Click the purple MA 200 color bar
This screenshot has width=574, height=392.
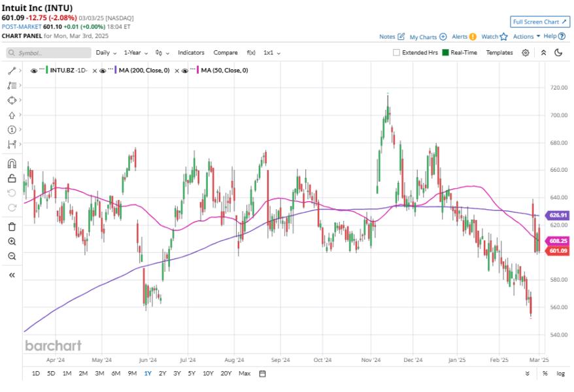[115, 70]
